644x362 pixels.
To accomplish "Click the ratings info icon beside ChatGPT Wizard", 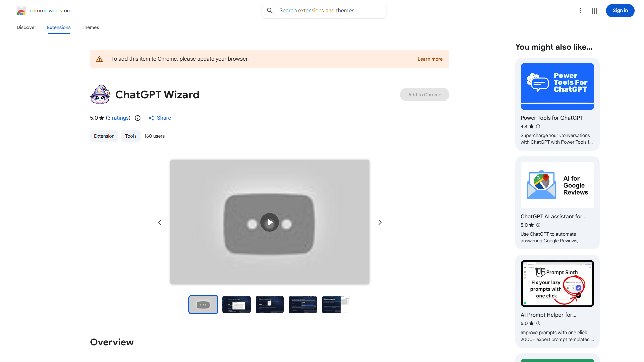I will (138, 118).
